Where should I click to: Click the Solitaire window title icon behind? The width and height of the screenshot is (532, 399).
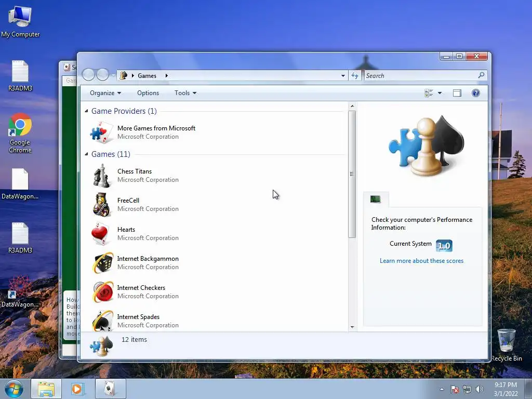67,67
